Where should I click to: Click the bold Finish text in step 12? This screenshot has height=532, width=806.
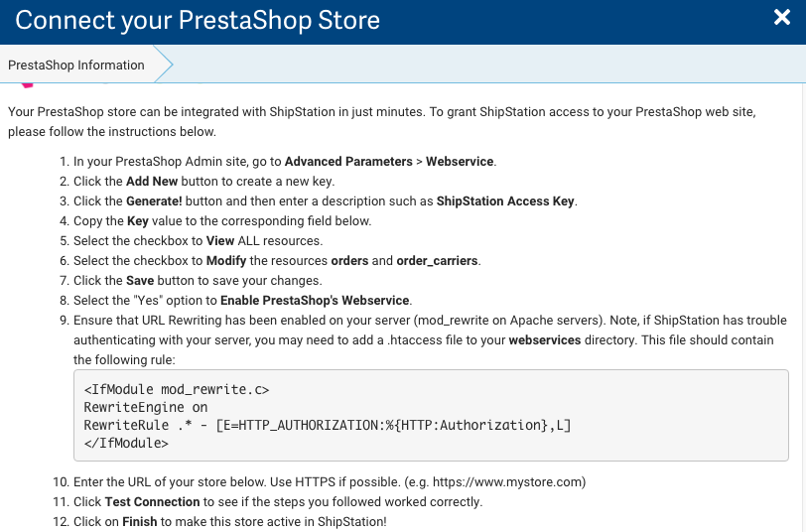pos(140,521)
